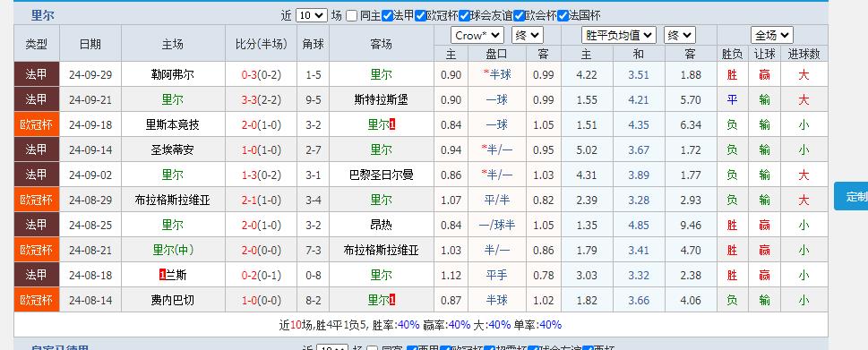
Task: Toggle the 同主 checkbox
Action: 351,16
